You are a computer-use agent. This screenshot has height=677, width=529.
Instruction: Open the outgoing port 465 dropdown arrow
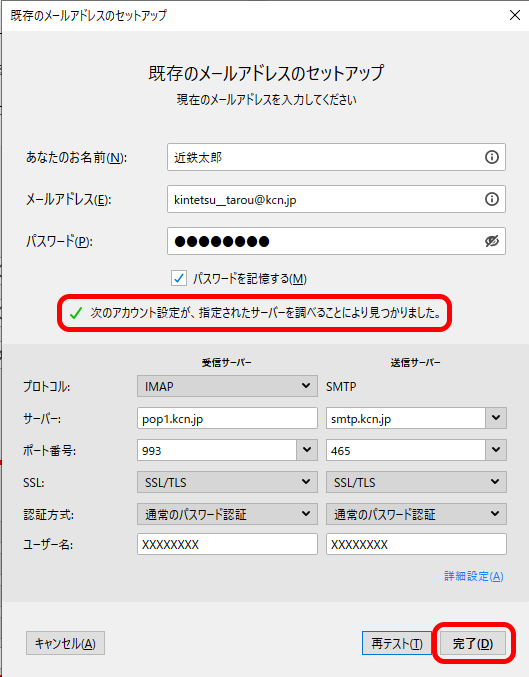(x=496, y=450)
